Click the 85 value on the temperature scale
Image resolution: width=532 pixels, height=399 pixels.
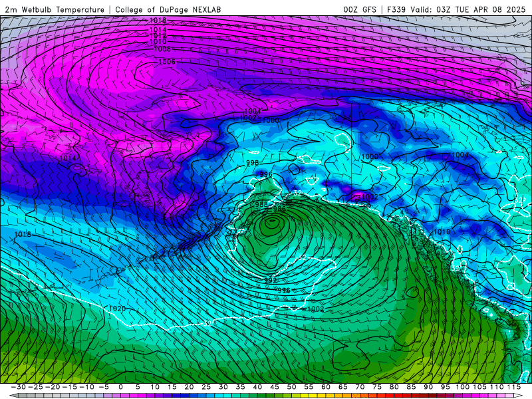pos(411,387)
